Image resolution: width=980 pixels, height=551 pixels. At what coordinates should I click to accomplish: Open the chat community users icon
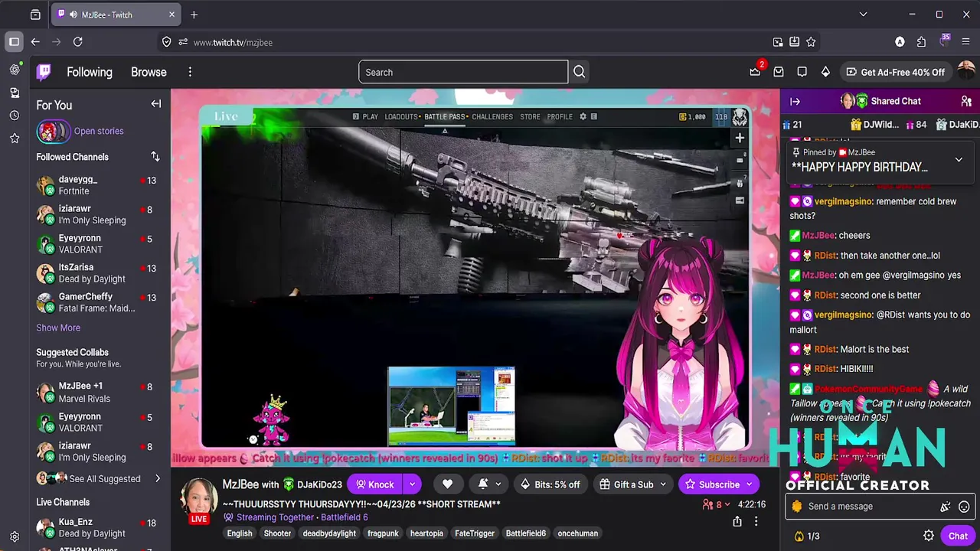[966, 101]
